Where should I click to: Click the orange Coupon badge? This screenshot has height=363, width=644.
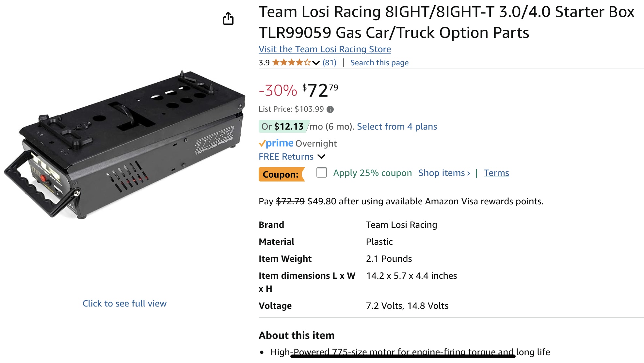[282, 174]
